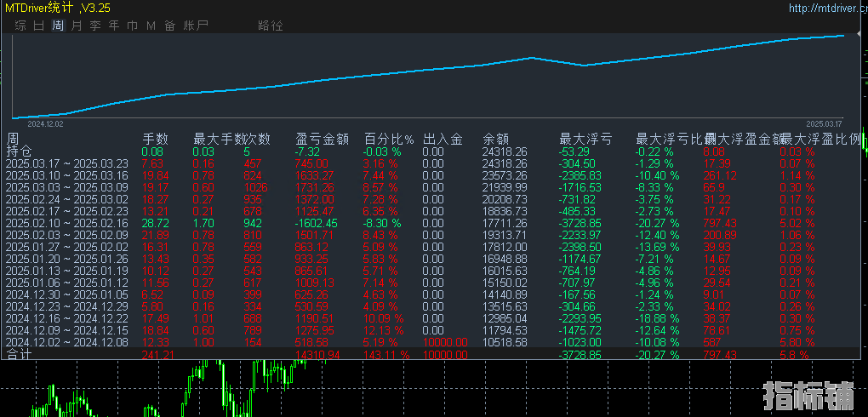This screenshot has width=868, height=417.
Task: Click the 最大浮亏 column header
Action: [585, 139]
